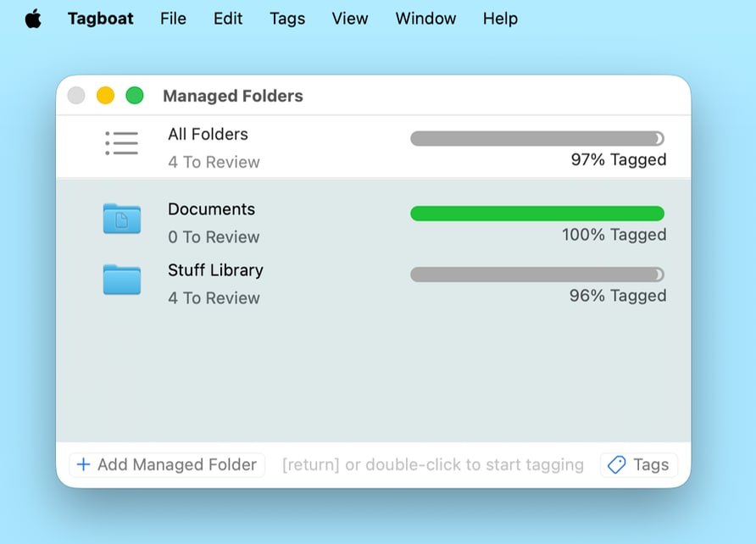Open the Tags menu in the menu bar
756x544 pixels.
tap(286, 19)
